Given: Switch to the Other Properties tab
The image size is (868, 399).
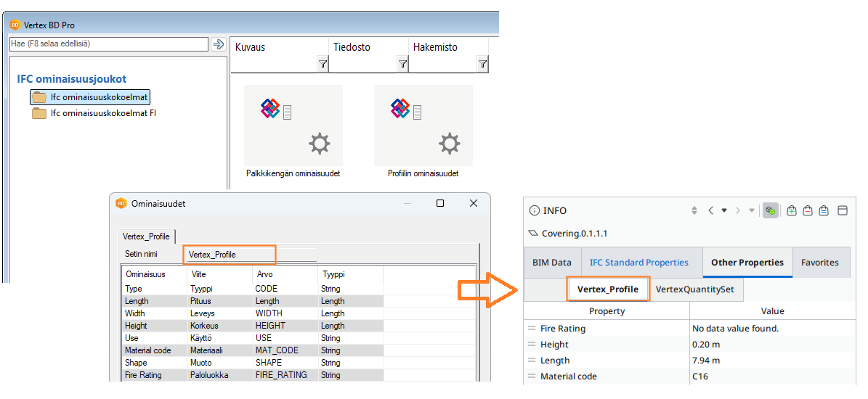Looking at the screenshot, I should coord(747,263).
